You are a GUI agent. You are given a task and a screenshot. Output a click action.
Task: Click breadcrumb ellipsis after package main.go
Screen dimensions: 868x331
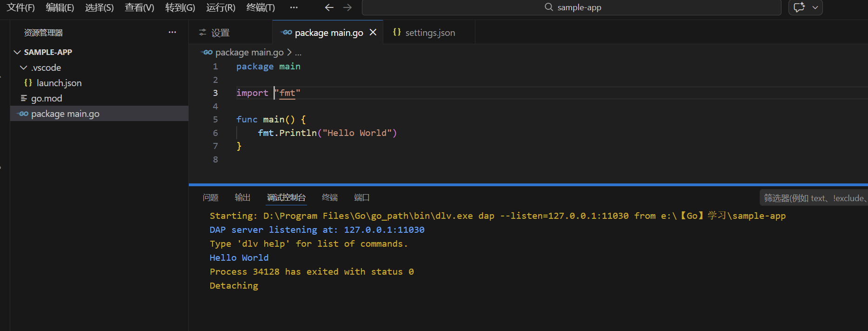pyautogui.click(x=298, y=53)
